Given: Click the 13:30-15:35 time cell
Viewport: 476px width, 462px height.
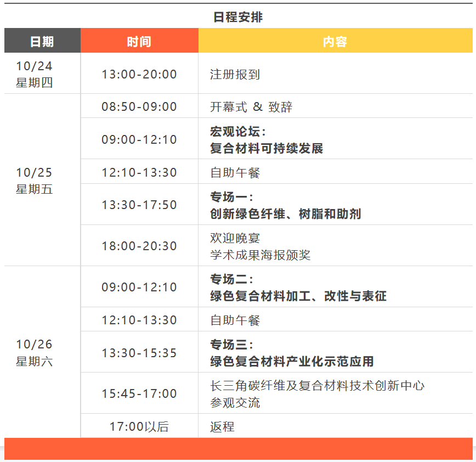Looking at the screenshot, I should pyautogui.click(x=139, y=353).
